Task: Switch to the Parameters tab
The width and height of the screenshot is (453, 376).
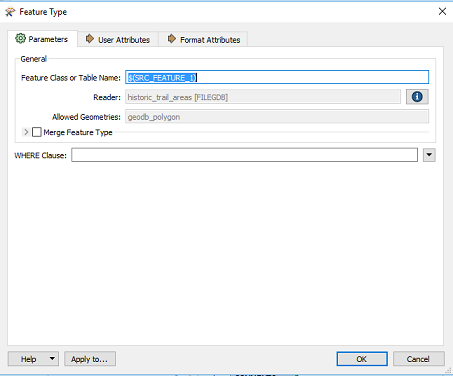Action: tap(42, 39)
